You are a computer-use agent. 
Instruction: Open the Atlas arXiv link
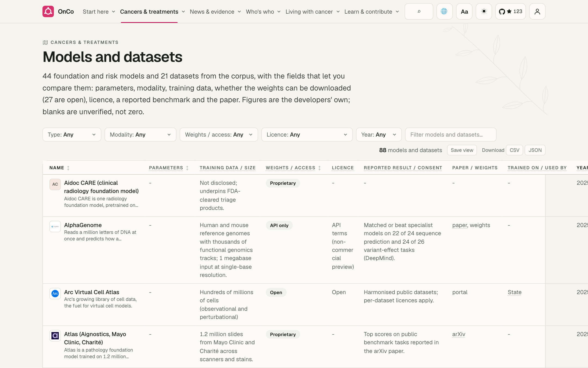[459, 334]
